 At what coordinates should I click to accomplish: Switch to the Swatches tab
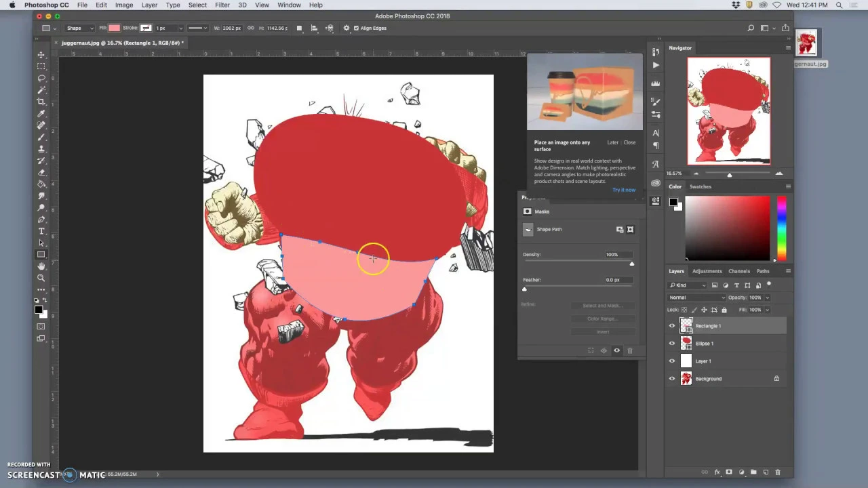pyautogui.click(x=701, y=186)
